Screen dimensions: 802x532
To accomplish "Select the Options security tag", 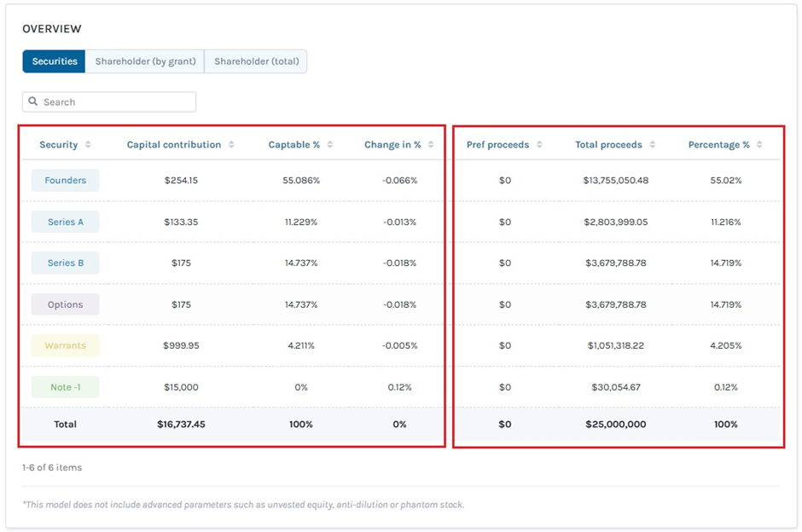I will coord(65,304).
